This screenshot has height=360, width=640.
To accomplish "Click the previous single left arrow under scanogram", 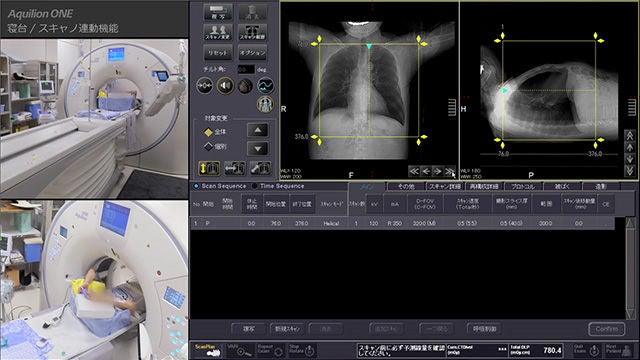I will (426, 171).
